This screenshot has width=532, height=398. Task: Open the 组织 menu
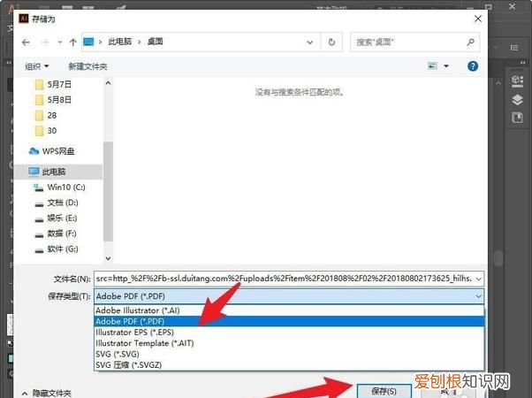[x=36, y=66]
